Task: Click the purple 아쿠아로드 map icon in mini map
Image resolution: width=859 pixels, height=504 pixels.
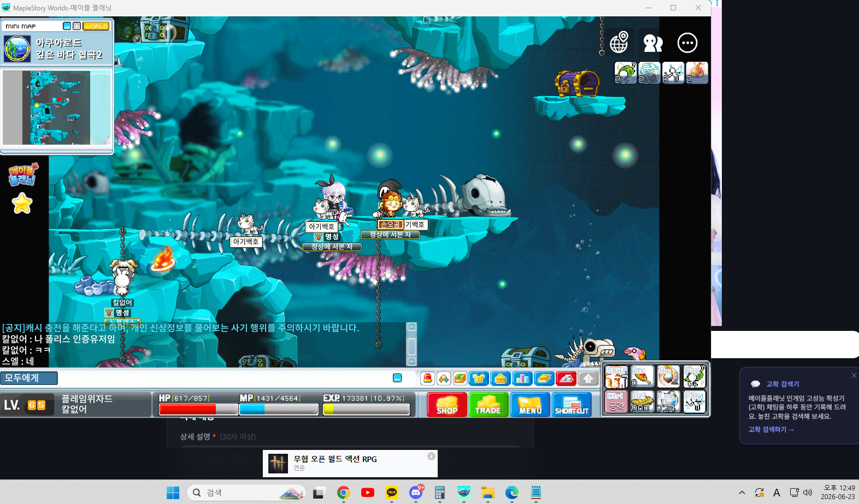Action: coord(17,49)
